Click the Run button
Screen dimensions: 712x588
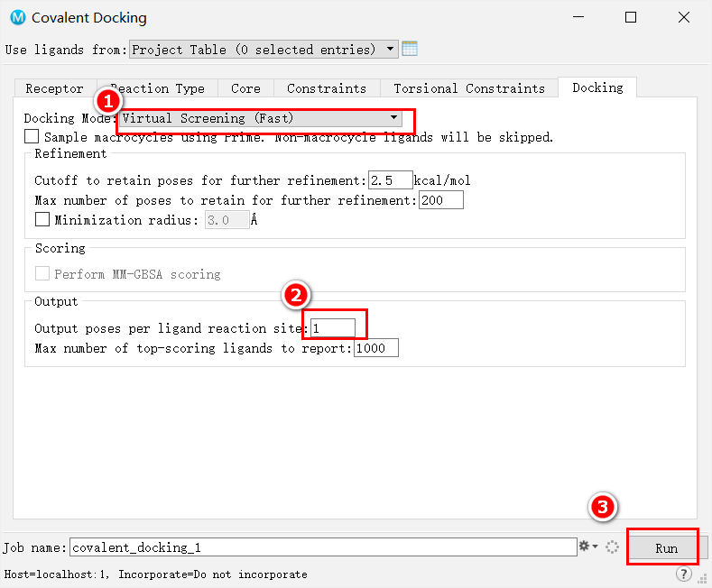[x=666, y=548]
